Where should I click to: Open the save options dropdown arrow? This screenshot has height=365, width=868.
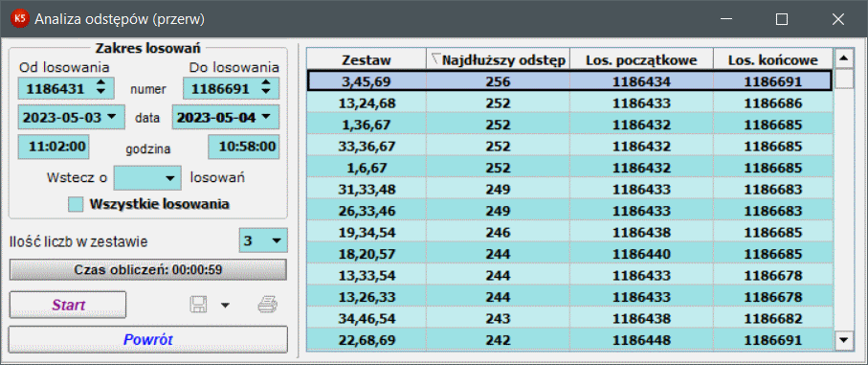tap(225, 306)
